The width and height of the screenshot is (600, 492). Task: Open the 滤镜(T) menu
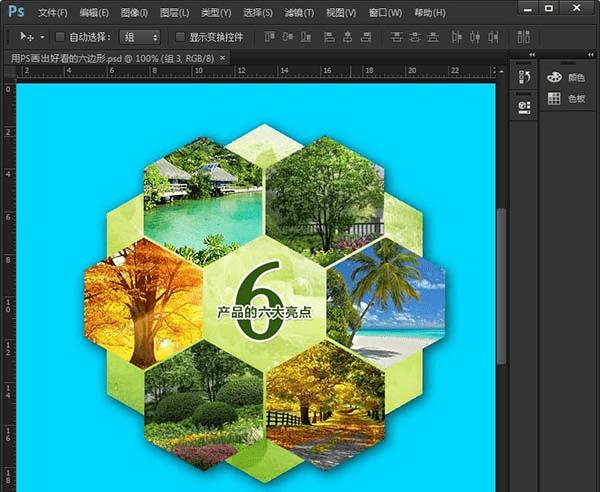(x=299, y=13)
